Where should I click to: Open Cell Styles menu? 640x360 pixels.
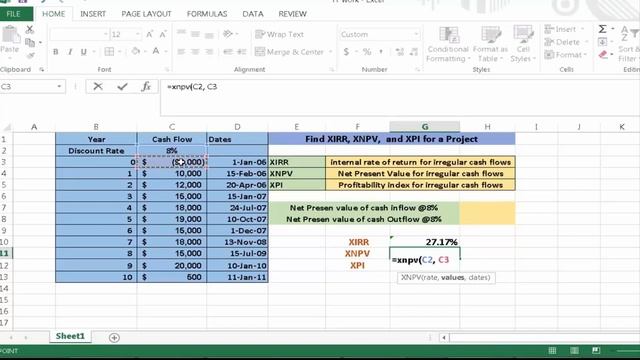tap(523, 44)
